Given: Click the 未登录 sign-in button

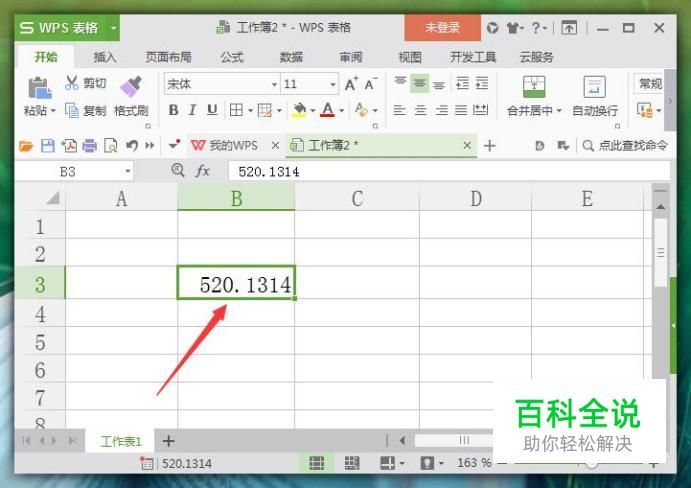Looking at the screenshot, I should (442, 28).
